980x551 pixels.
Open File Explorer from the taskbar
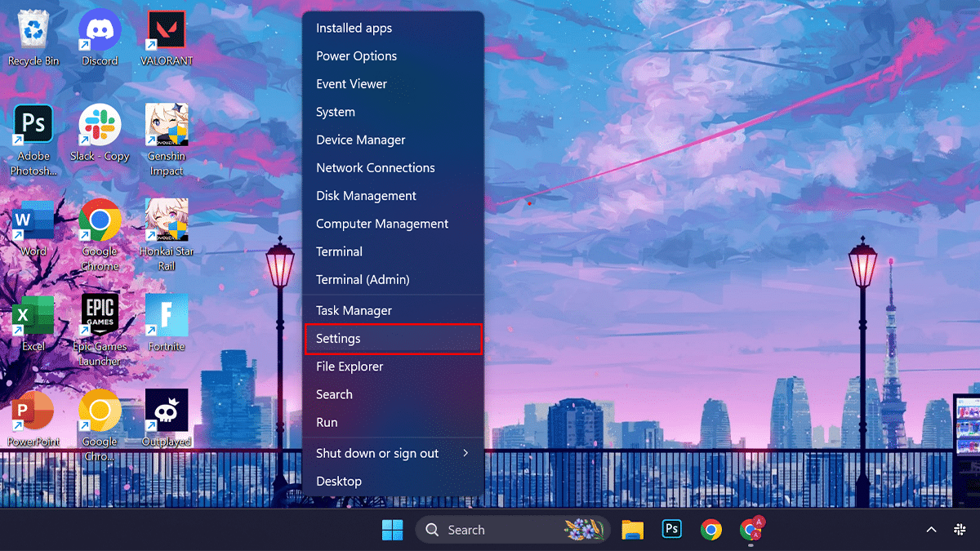pyautogui.click(x=632, y=530)
